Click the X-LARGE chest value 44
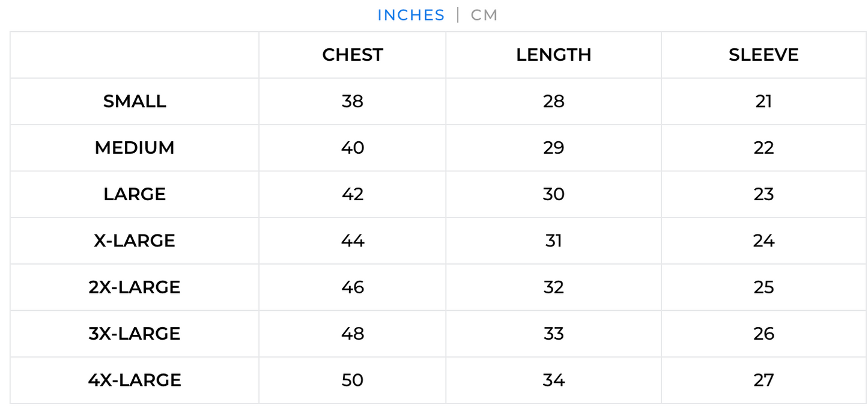The image size is (868, 410). point(353,240)
